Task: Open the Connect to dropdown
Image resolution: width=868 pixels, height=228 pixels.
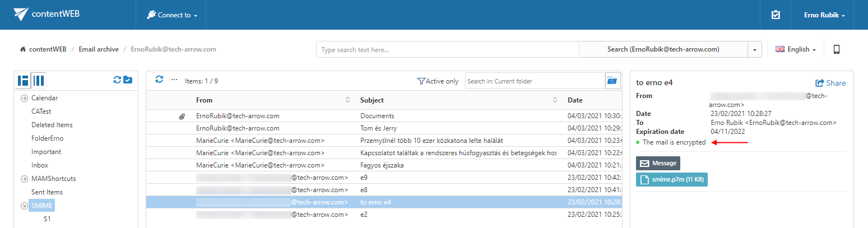Action: [x=171, y=15]
